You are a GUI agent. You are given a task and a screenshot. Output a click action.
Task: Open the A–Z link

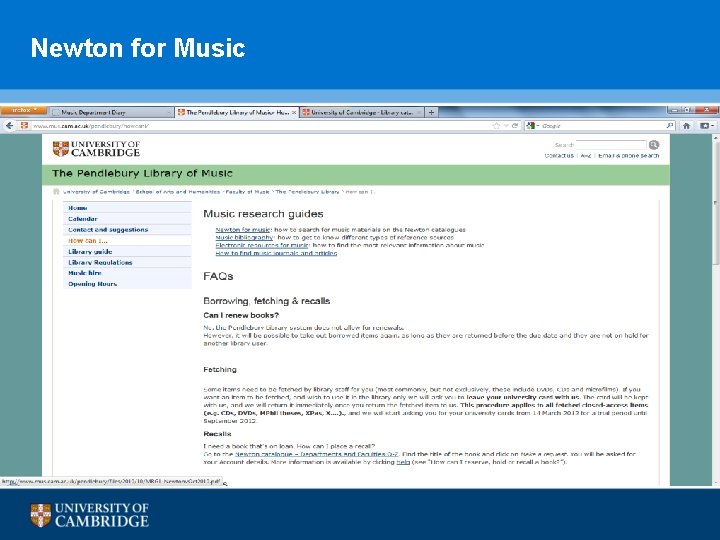(585, 156)
